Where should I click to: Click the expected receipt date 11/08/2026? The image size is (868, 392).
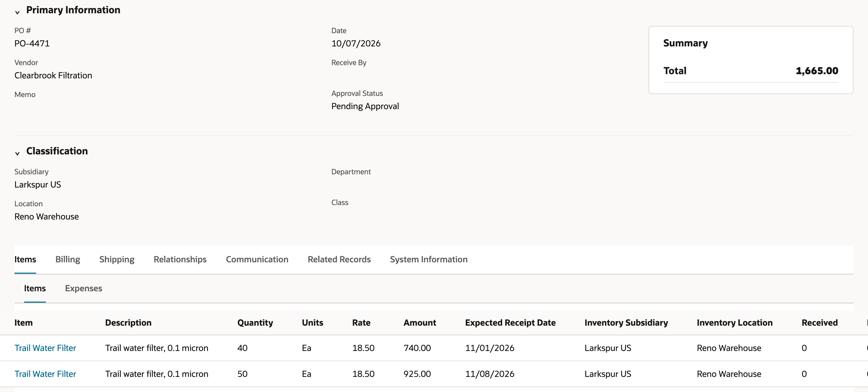[x=489, y=374]
